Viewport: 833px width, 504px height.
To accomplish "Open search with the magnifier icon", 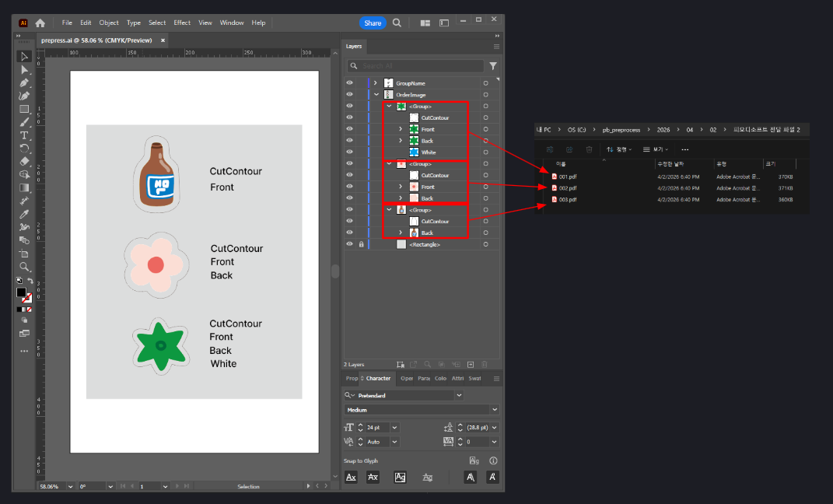I will point(397,23).
